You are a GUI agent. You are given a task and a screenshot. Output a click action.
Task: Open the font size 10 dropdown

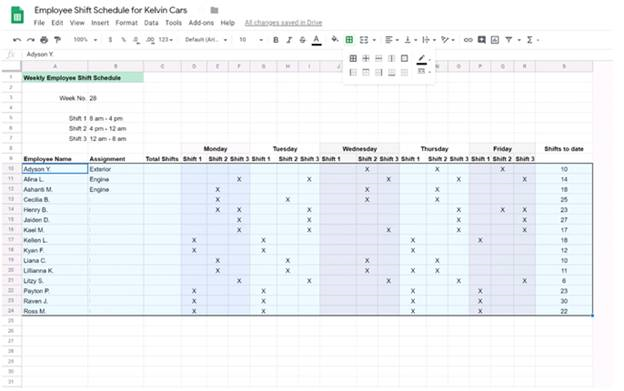pos(251,40)
